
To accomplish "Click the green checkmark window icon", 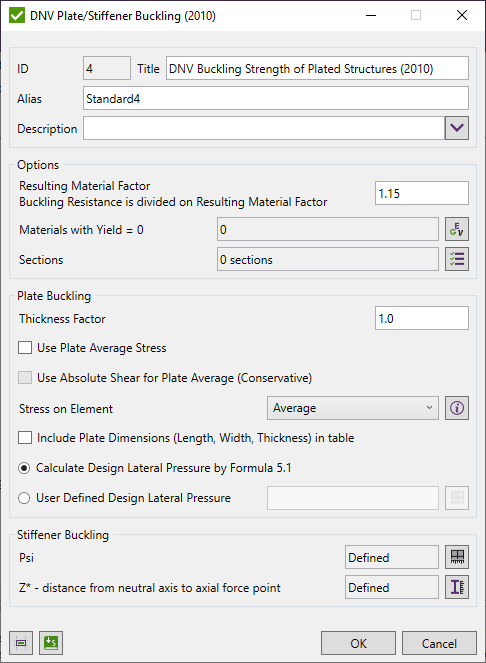I will coord(17,16).
